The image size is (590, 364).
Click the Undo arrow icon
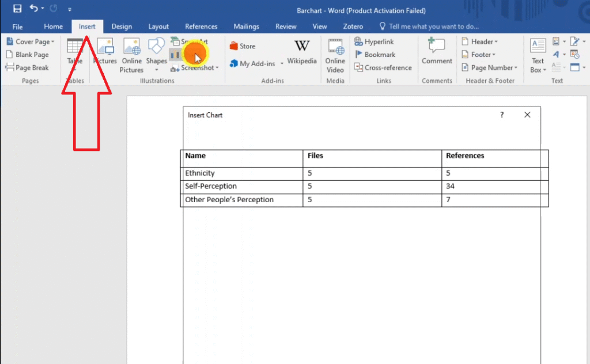click(33, 9)
